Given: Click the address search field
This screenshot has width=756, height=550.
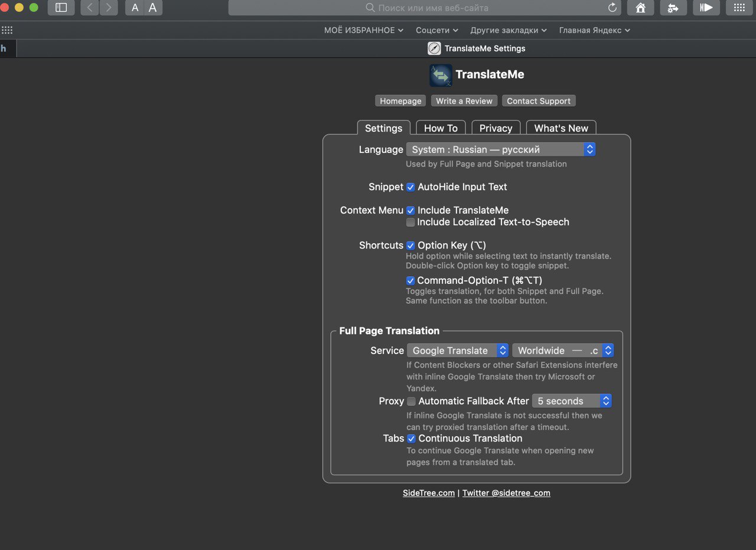Looking at the screenshot, I should pos(424,8).
